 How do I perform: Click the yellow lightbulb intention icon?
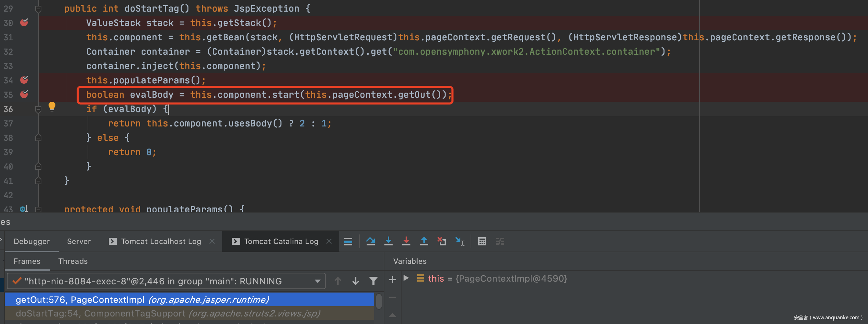pyautogui.click(x=52, y=107)
